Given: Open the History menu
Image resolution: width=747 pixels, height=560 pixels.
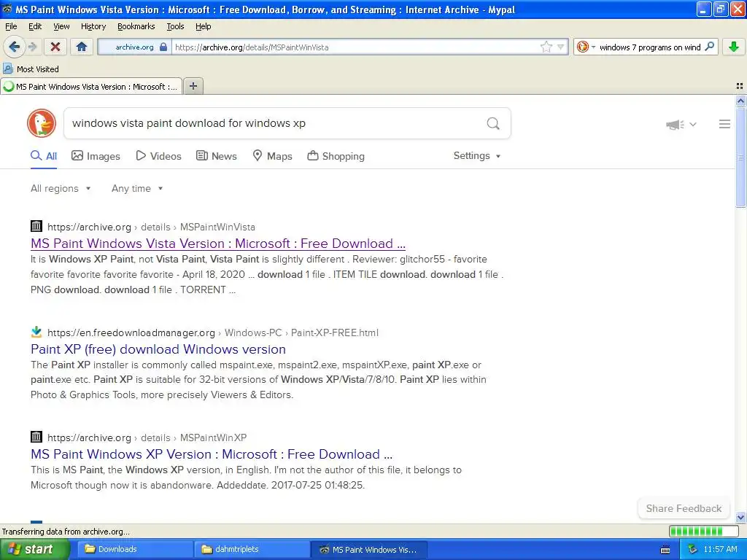Looking at the screenshot, I should (x=93, y=26).
